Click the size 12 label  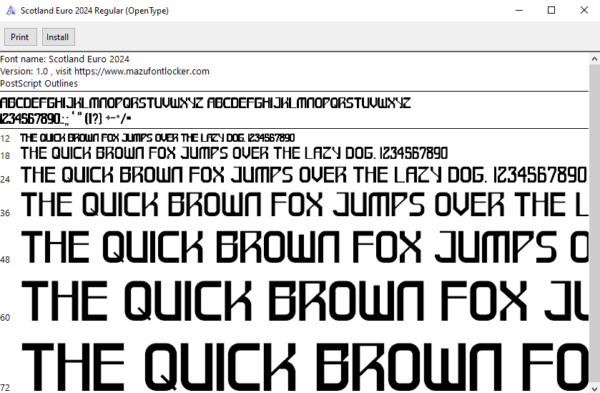coord(5,139)
